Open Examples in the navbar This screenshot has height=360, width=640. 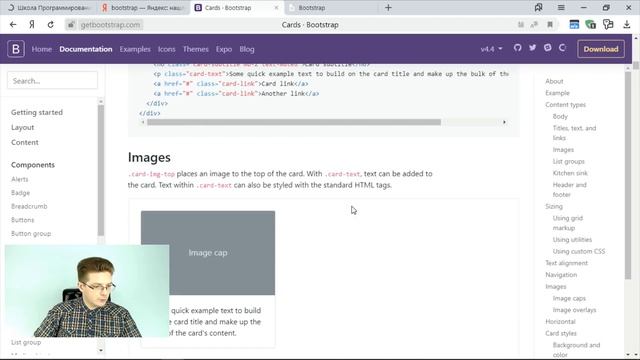[x=135, y=49]
